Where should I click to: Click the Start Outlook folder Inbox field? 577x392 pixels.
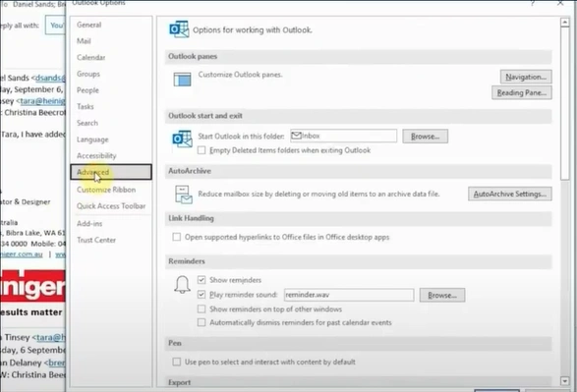[x=344, y=136]
